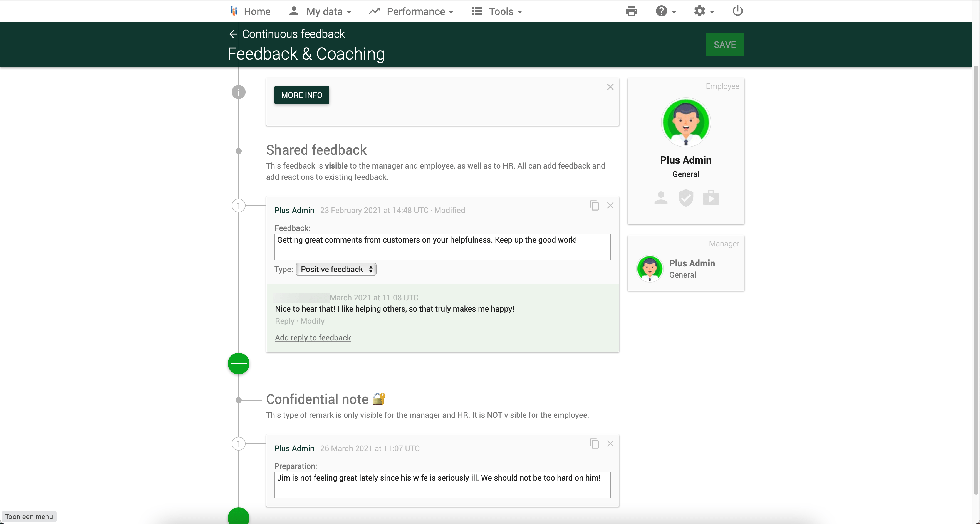This screenshot has width=980, height=524.
Task: Delete the shared feedback entry
Action: (610, 206)
